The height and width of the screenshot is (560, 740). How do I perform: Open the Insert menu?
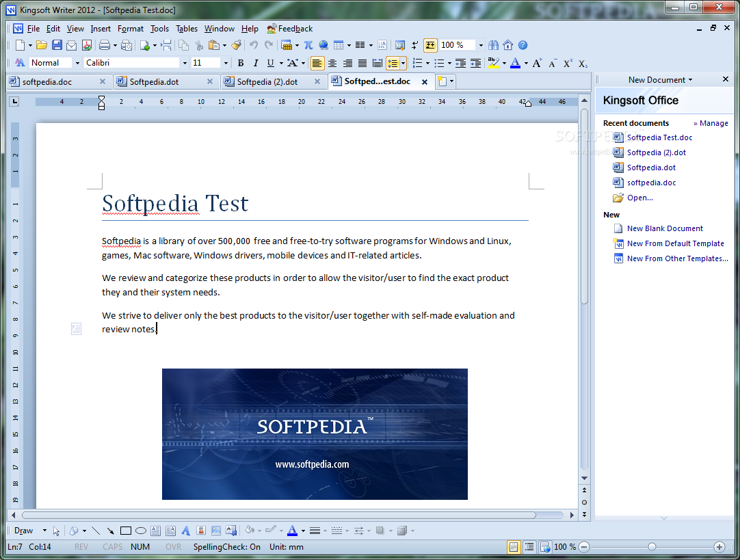click(x=101, y=29)
